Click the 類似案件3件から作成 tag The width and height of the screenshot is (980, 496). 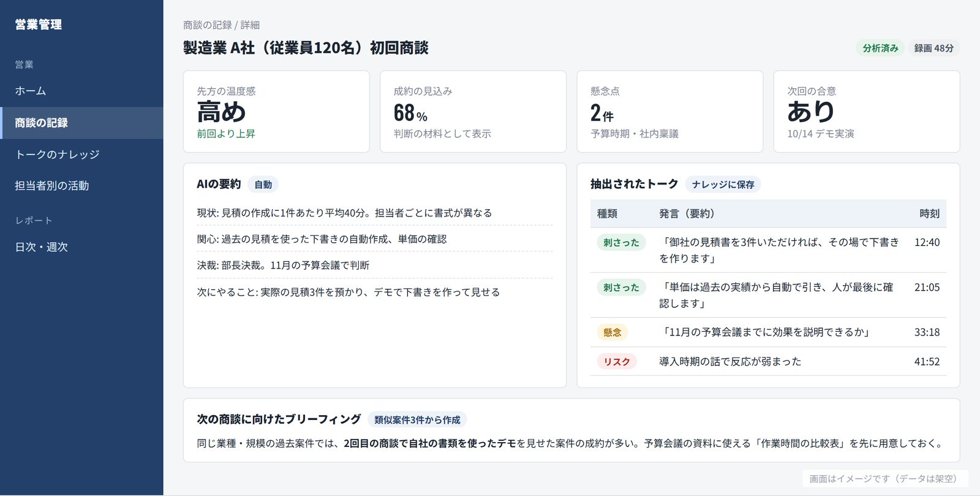coord(417,420)
